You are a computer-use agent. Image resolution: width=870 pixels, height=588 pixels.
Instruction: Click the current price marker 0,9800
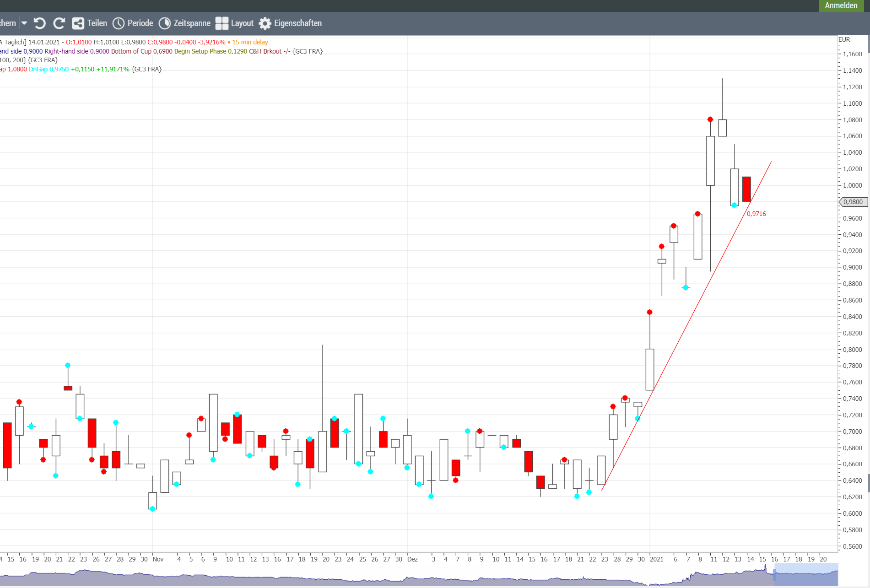tap(853, 202)
